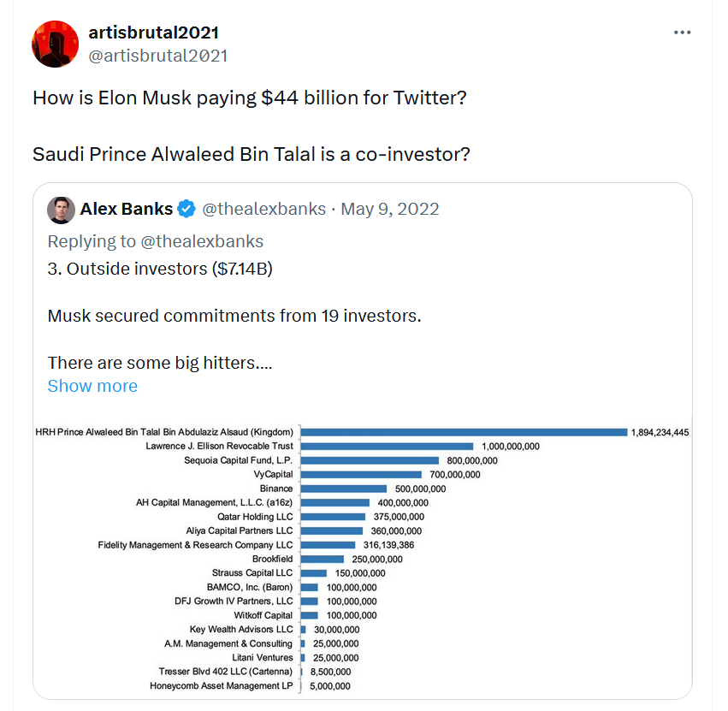This screenshot has width=728, height=711.
Task: Open the @thealexbanks handle in quote header
Action: tap(263, 209)
